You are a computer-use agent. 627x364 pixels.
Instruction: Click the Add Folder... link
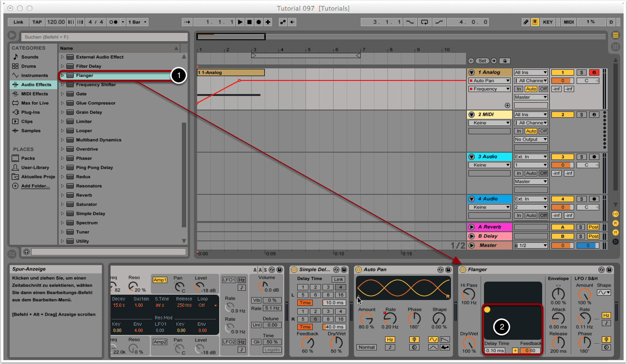click(x=35, y=186)
